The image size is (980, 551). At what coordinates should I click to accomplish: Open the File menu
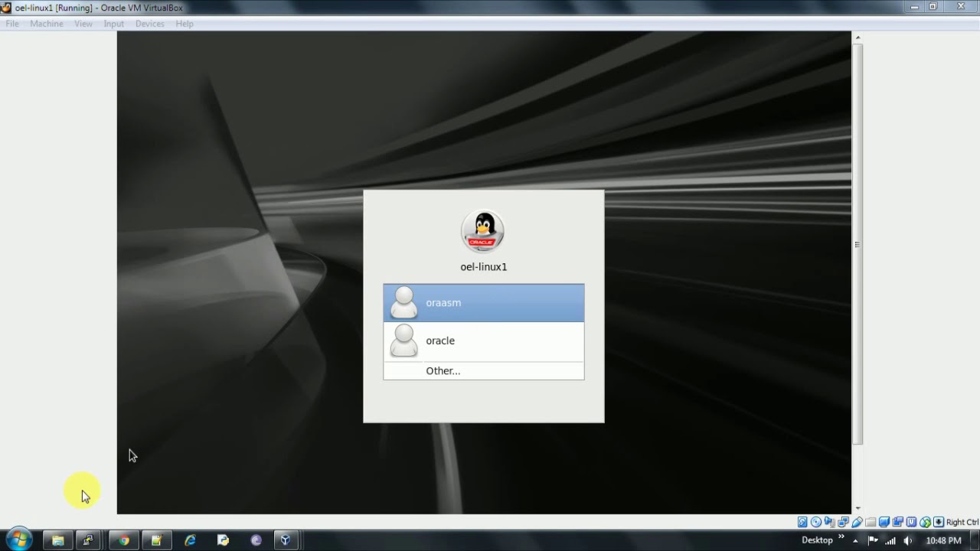point(12,24)
